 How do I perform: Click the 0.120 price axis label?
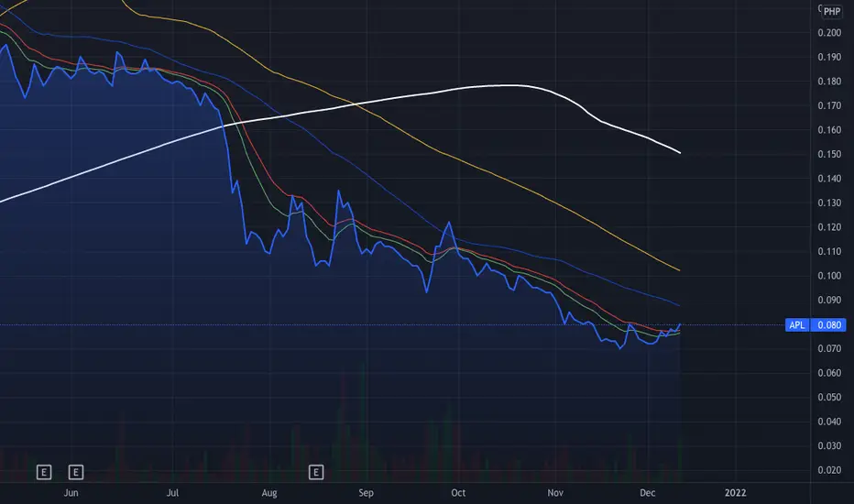(829, 227)
